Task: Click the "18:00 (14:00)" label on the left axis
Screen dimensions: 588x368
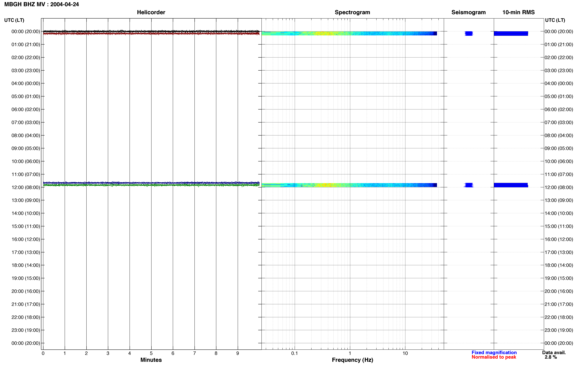Action: click(x=26, y=265)
